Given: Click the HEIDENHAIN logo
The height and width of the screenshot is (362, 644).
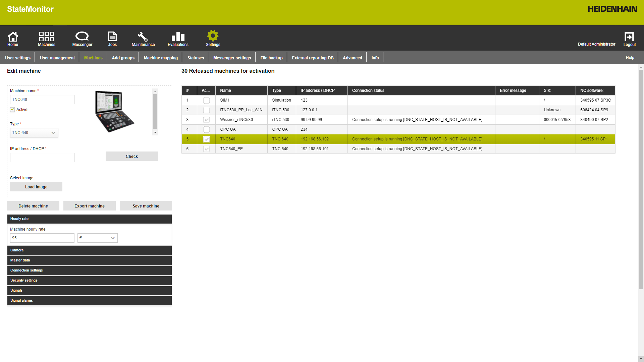Looking at the screenshot, I should click(x=612, y=9).
